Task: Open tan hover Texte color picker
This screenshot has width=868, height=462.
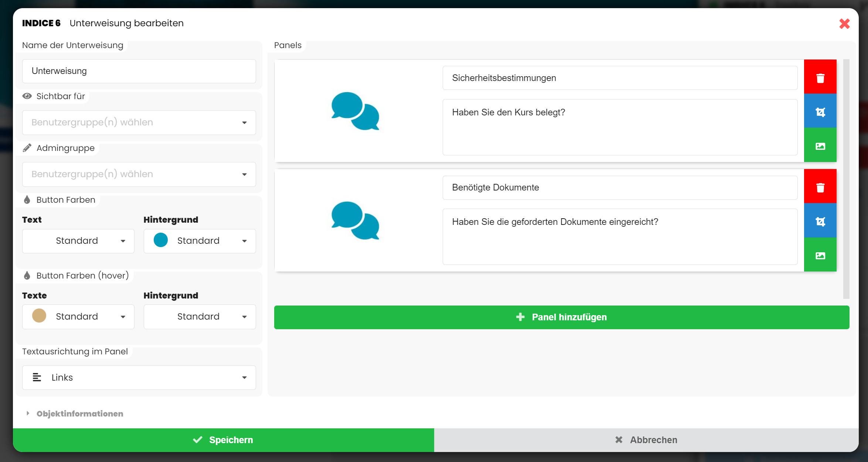Action: 78,317
